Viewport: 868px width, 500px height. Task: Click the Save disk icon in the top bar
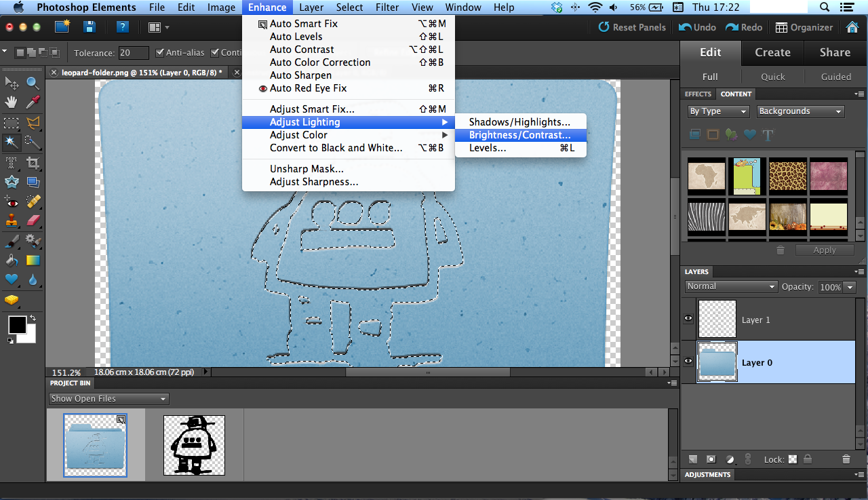(x=89, y=27)
